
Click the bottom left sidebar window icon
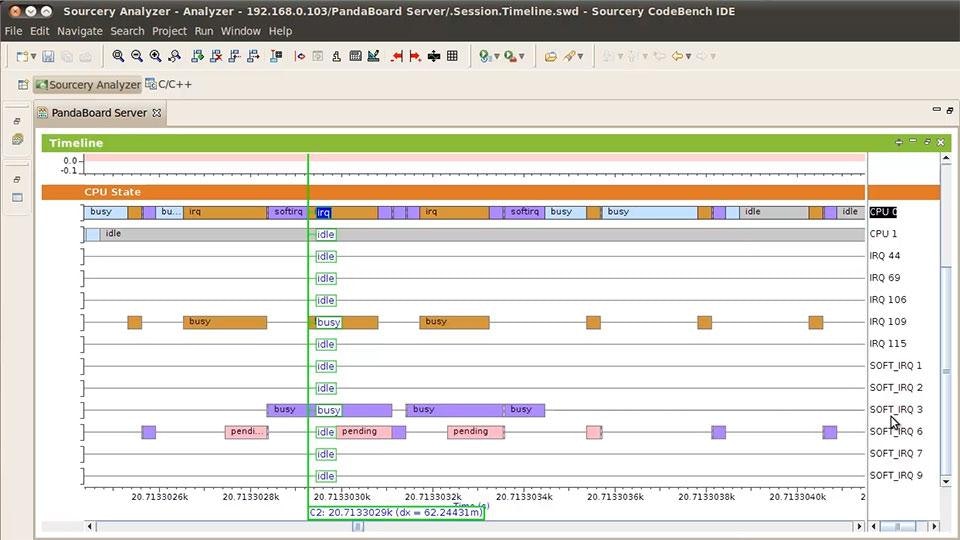click(17, 198)
